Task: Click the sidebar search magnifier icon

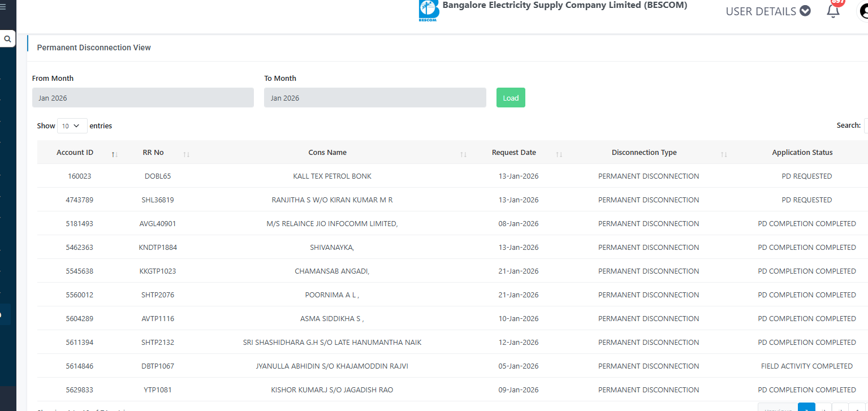Action: [x=7, y=39]
